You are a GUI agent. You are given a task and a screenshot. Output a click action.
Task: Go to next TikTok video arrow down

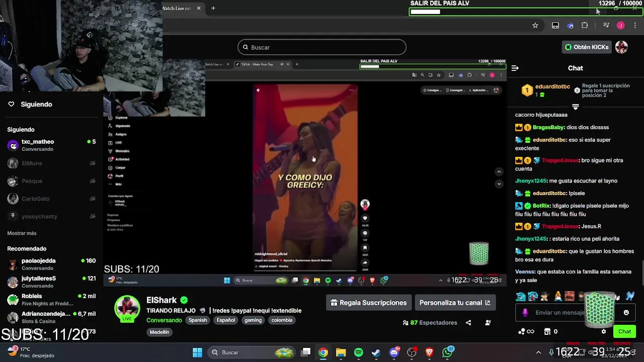[499, 184]
